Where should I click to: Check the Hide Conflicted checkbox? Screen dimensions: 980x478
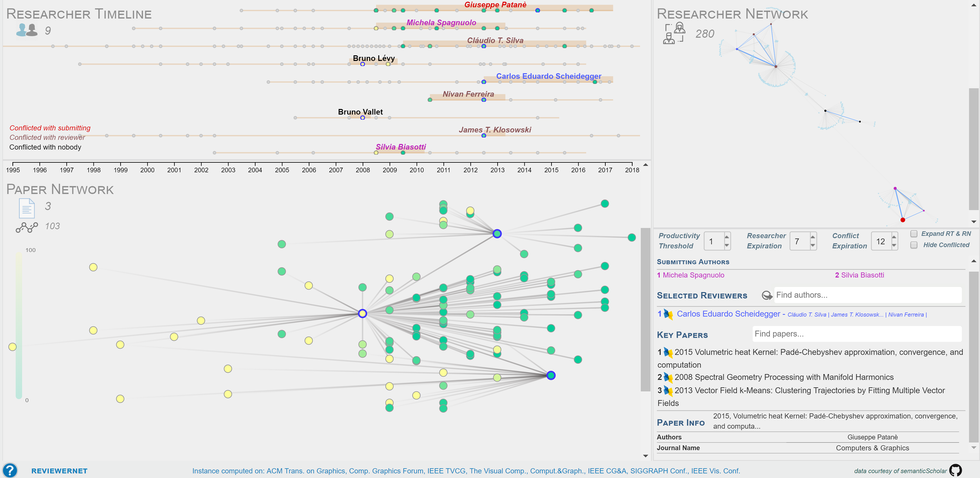[914, 245]
